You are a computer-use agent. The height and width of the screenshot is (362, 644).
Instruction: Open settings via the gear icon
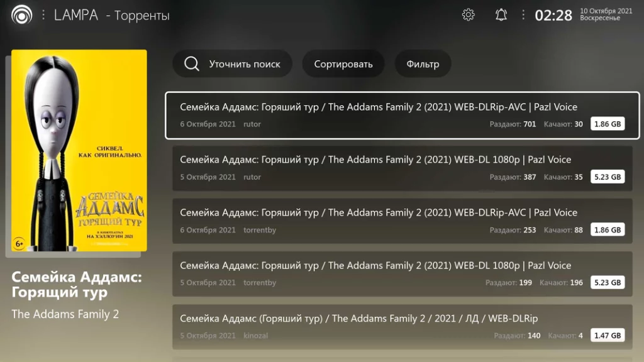pos(468,15)
